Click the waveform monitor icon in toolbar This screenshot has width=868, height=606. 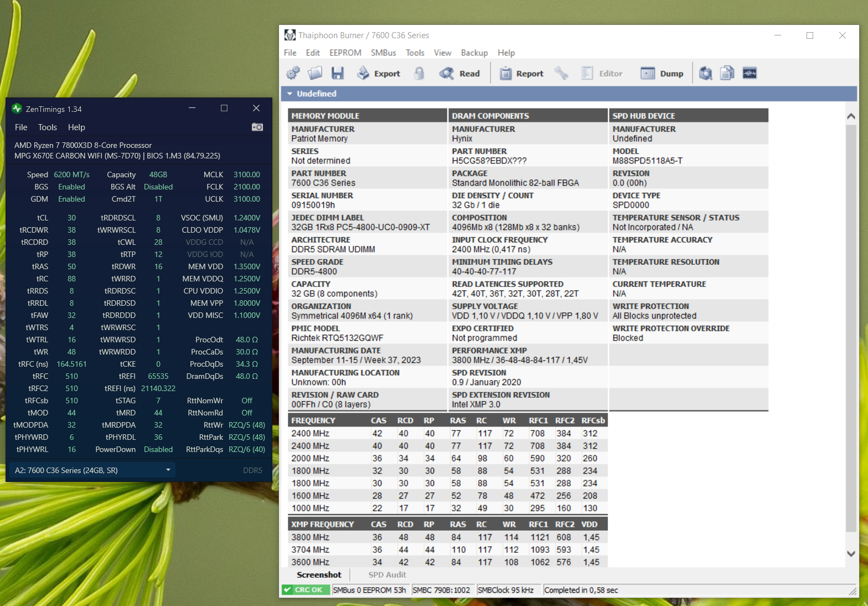(750, 73)
